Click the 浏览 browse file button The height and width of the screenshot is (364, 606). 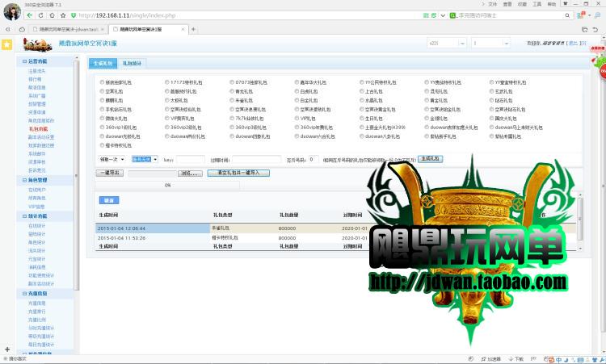[x=190, y=174]
